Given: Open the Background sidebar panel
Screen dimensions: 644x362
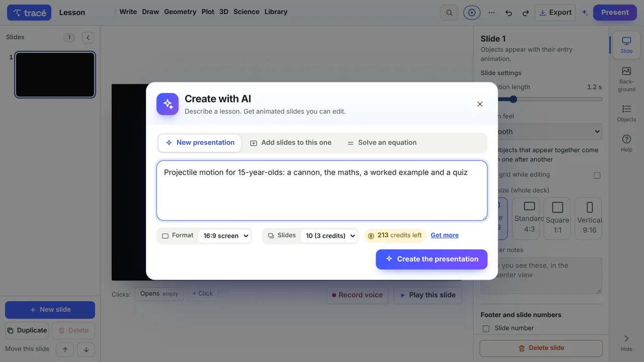Looking at the screenshot, I should tap(626, 79).
